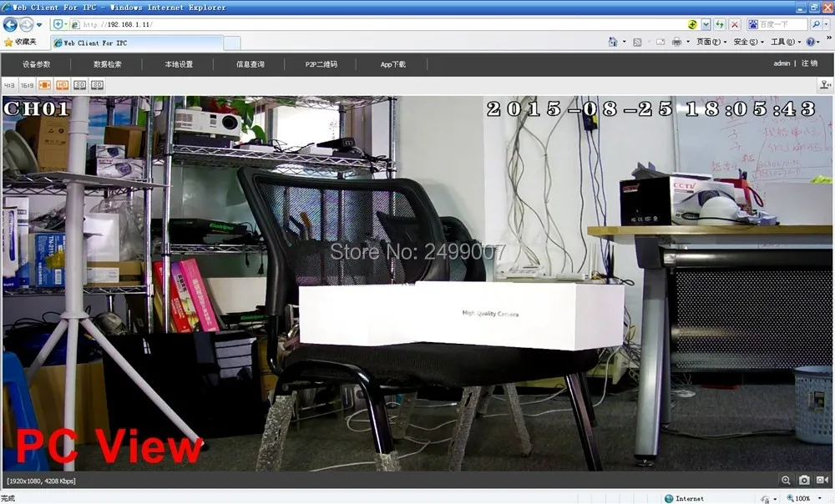
Task: Open the 信息查询 menu
Action: pyautogui.click(x=250, y=64)
